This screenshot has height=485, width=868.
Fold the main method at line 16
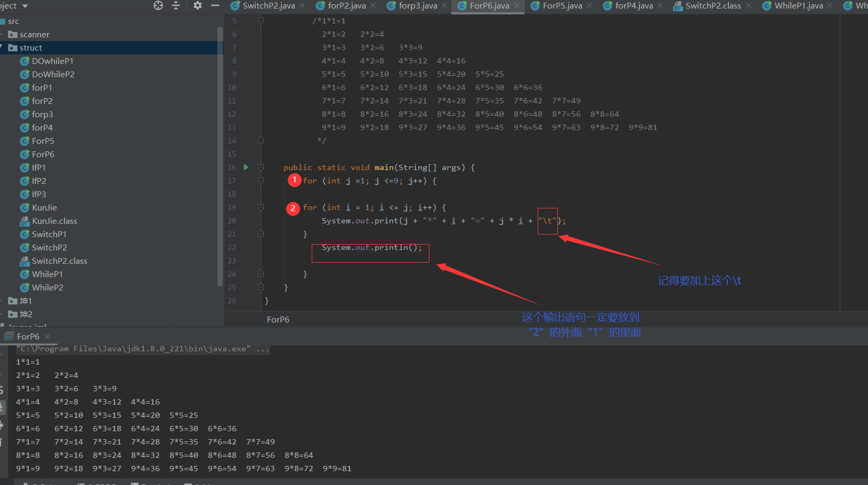[261, 167]
